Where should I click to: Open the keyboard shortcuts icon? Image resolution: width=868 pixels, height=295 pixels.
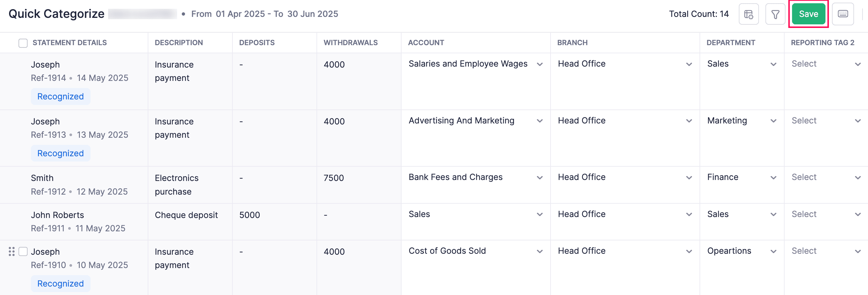(x=843, y=14)
